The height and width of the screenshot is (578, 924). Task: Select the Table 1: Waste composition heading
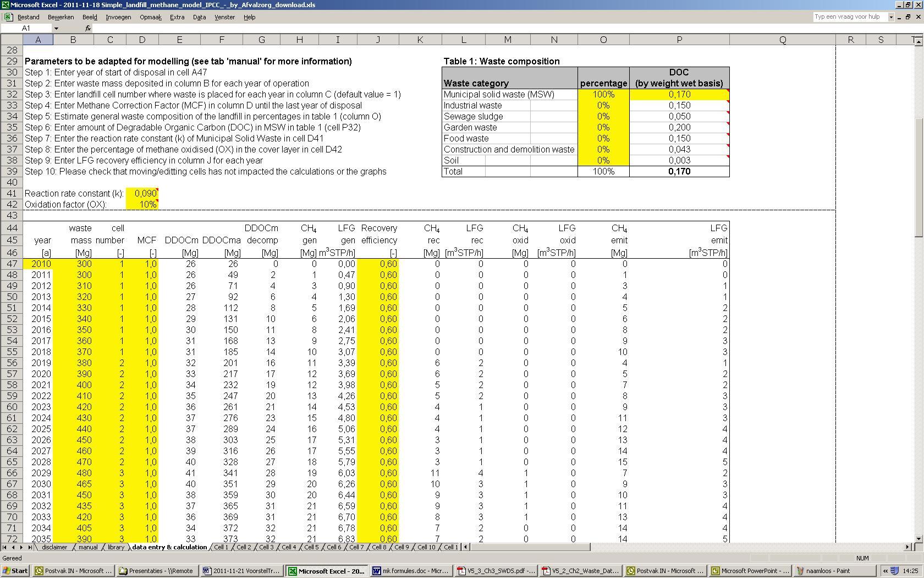tap(502, 62)
